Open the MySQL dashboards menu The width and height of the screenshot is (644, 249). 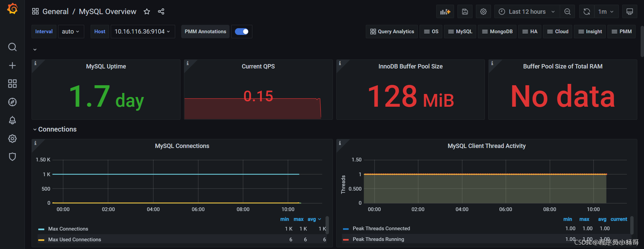coord(460,32)
